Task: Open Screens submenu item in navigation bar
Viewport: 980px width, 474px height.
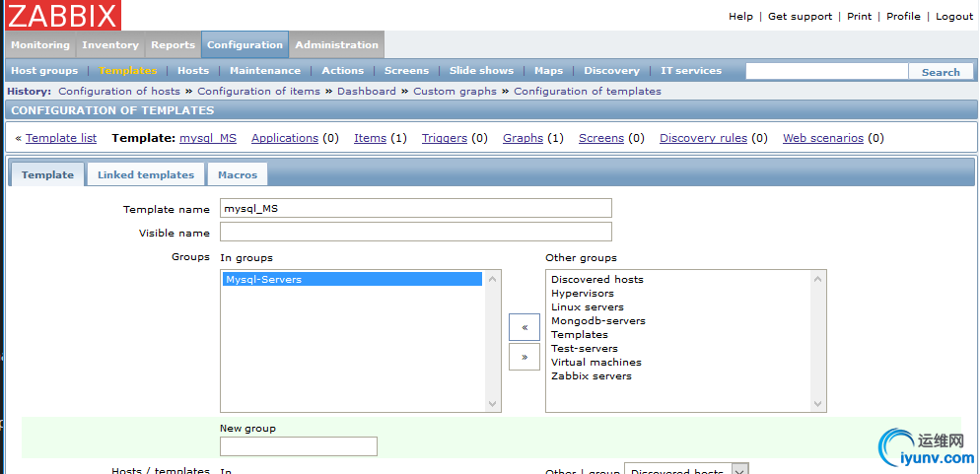Action: [x=406, y=71]
